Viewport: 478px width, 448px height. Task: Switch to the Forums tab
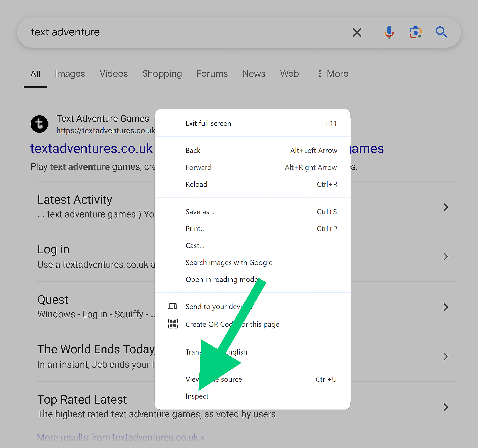click(212, 74)
